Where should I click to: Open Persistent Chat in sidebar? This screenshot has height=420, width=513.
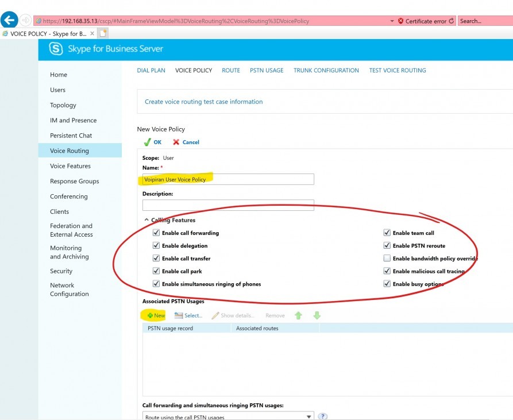(x=71, y=136)
